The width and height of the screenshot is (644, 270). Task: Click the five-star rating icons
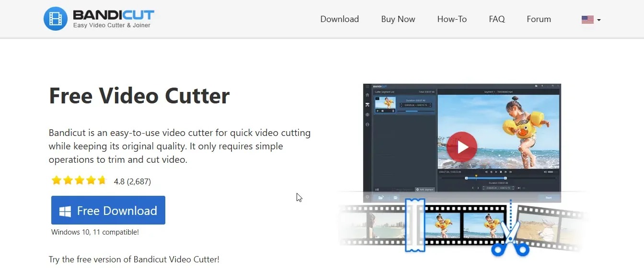tap(79, 181)
